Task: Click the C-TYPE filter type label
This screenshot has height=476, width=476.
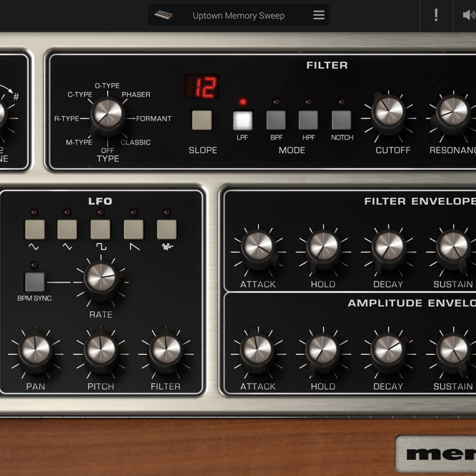Action: [80, 94]
